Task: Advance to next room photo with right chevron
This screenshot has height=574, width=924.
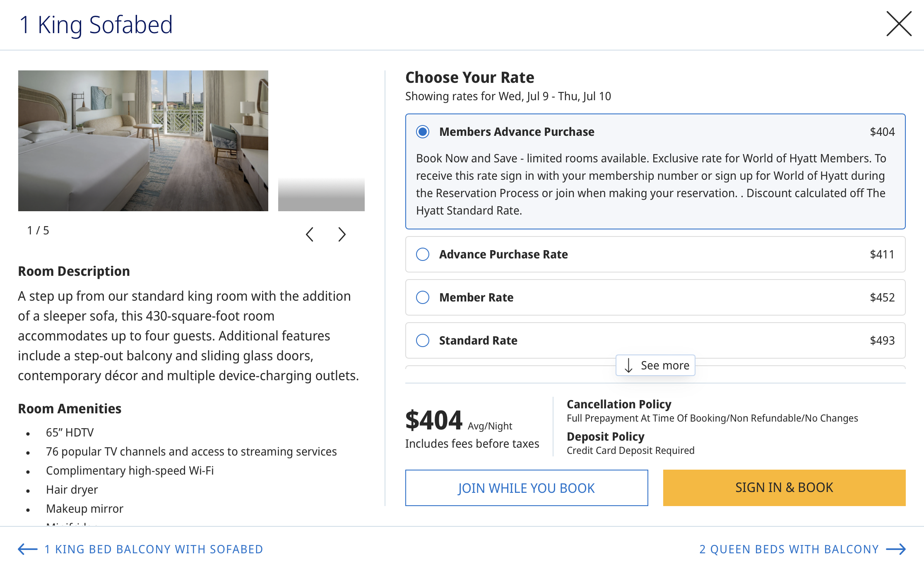Action: [342, 234]
